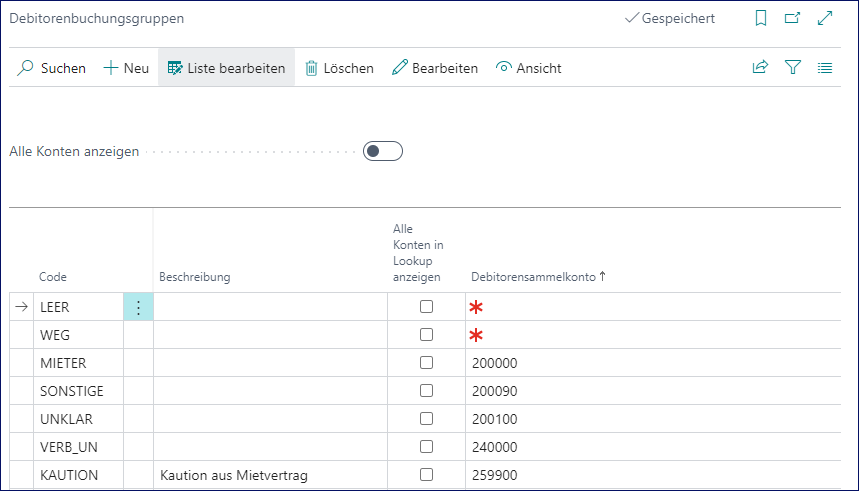Choose Ansicht in the toolbar
Viewport: 859px width, 491px height.
point(529,68)
